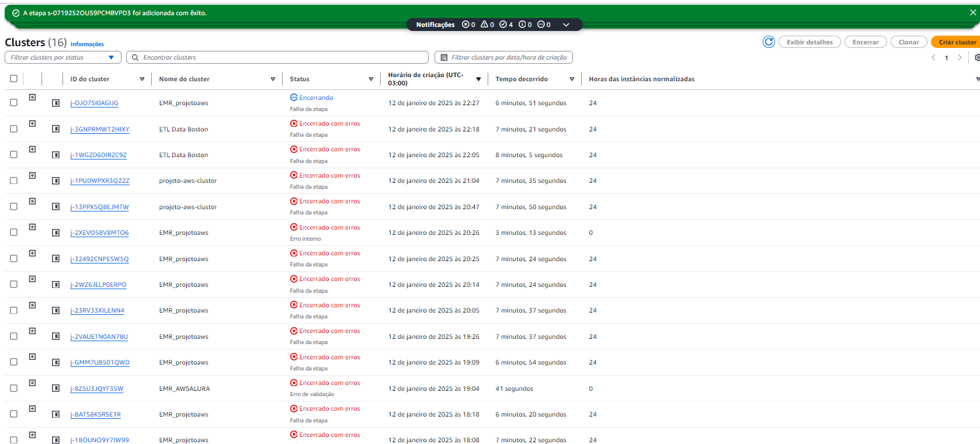Click the cluster icon beside j-2WZ6JELP0ERPO
The width and height of the screenshot is (980, 444).
tap(55, 285)
